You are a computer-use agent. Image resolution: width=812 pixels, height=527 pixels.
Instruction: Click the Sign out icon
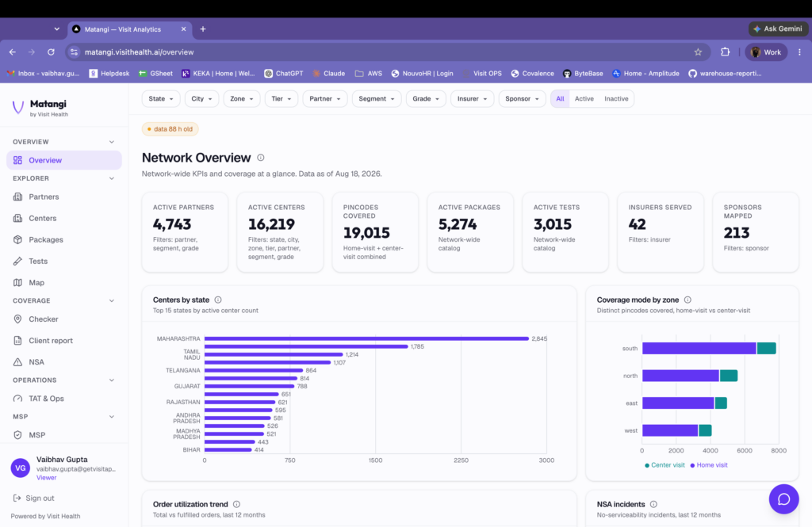pos(17,498)
